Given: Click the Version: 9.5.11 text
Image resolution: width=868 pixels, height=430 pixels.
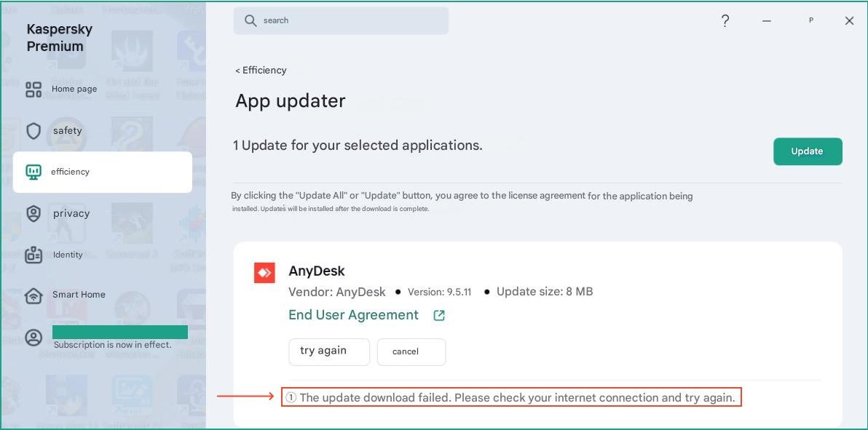Looking at the screenshot, I should click(x=440, y=292).
